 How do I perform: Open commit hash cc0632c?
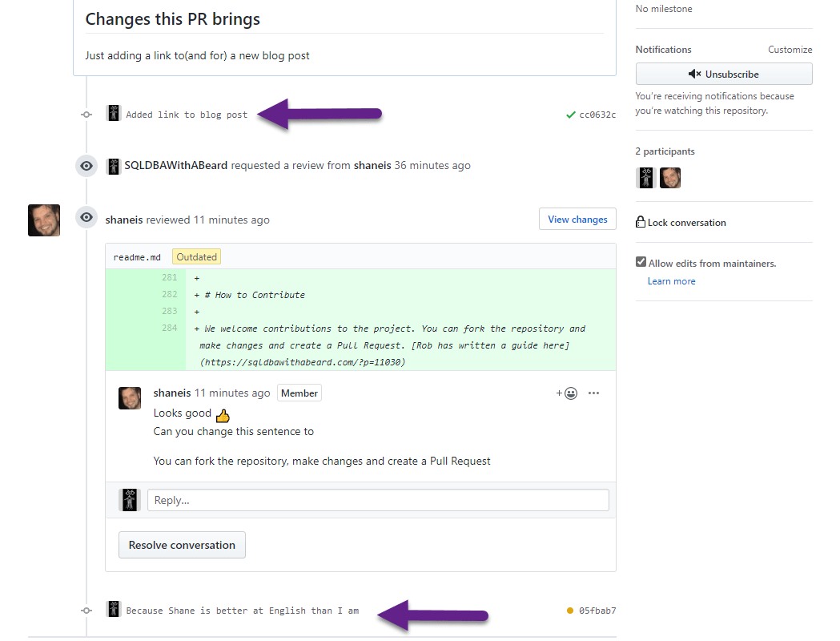597,115
